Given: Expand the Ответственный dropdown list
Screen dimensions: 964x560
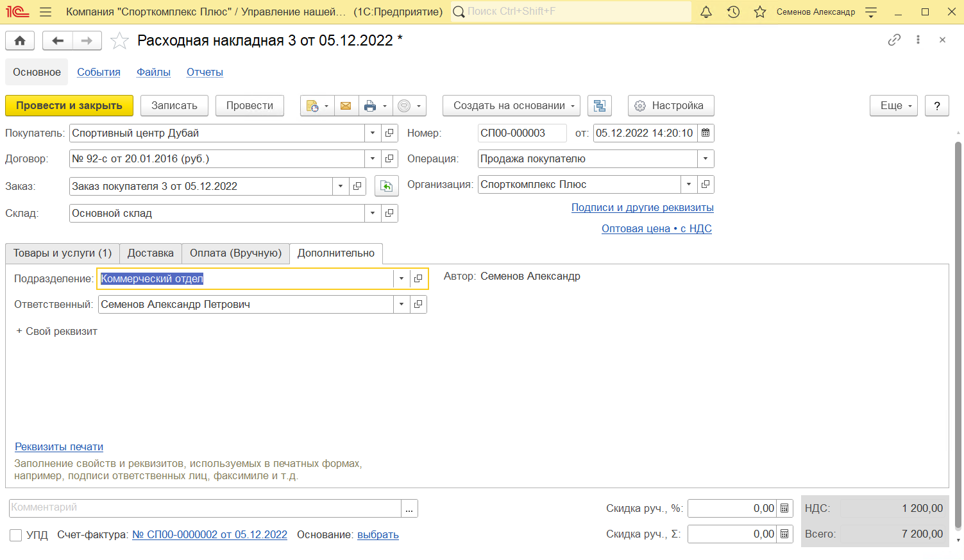Looking at the screenshot, I should [x=402, y=304].
